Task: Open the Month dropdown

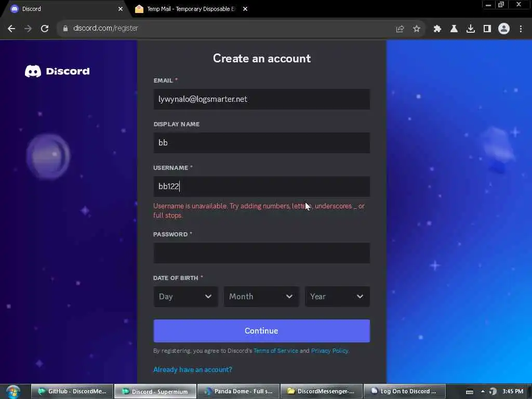Action: click(x=261, y=297)
